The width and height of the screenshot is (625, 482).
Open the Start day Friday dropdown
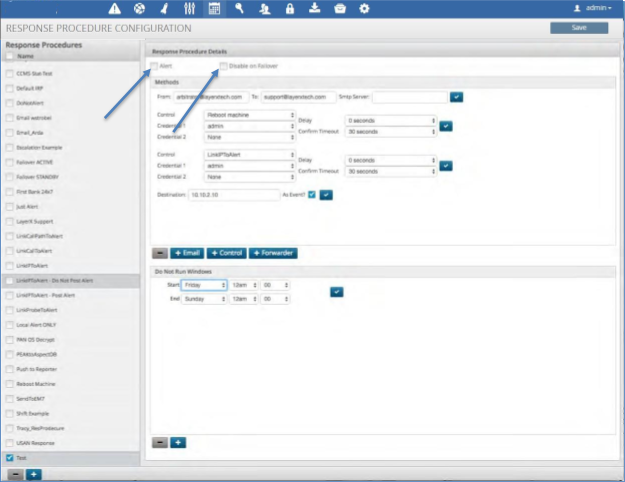(204, 284)
